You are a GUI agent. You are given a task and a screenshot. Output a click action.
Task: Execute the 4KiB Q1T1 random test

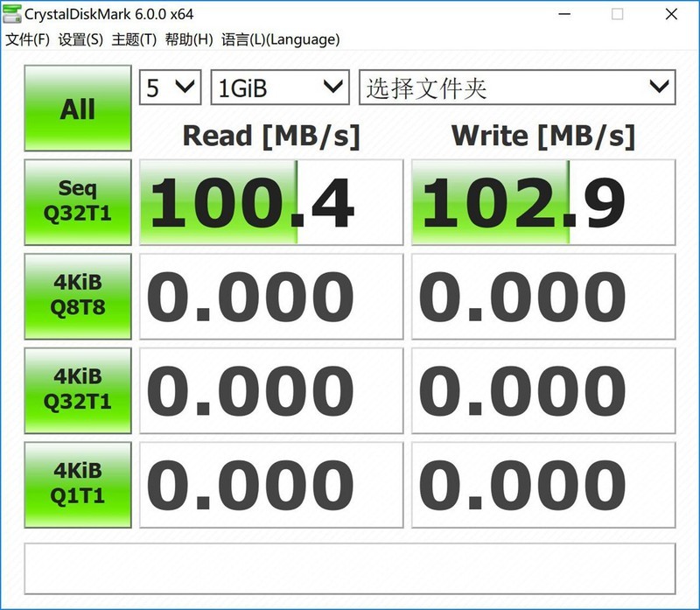tap(77, 484)
